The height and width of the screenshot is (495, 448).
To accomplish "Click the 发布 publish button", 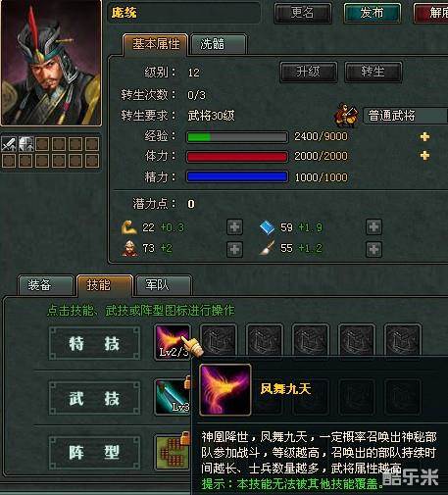I will pos(373,13).
